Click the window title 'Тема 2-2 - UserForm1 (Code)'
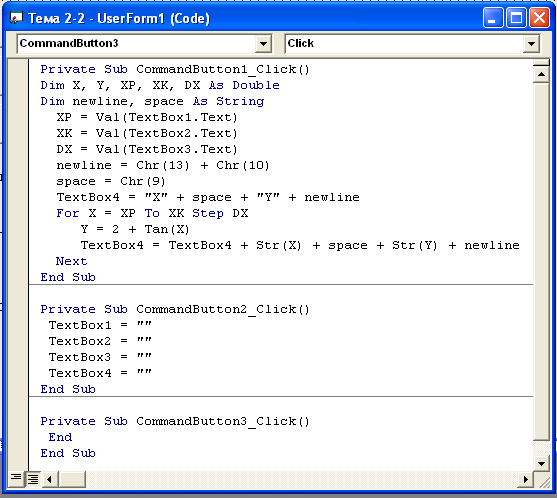The height and width of the screenshot is (498, 557). point(119,18)
